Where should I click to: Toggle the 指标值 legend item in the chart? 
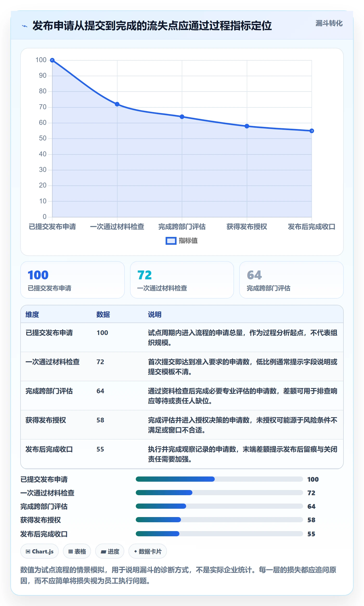181,241
